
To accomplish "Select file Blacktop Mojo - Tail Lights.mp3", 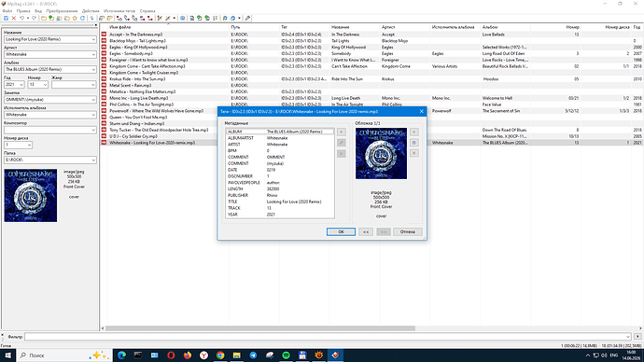I will pyautogui.click(x=137, y=41).
